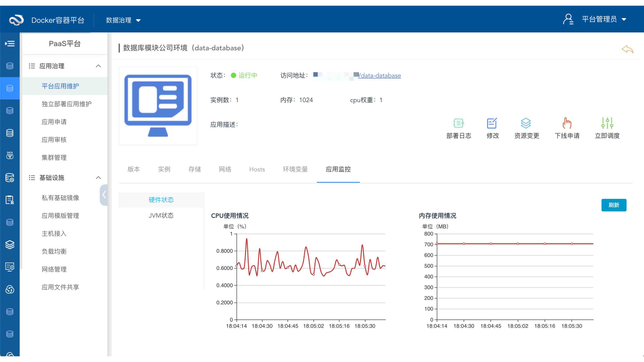Click the DATA service icon in sidebar
This screenshot has width=644, height=362.
(10, 155)
